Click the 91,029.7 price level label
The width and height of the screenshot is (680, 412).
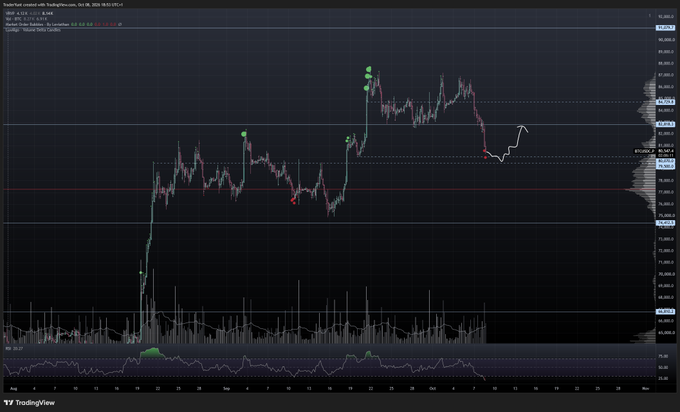pos(666,28)
